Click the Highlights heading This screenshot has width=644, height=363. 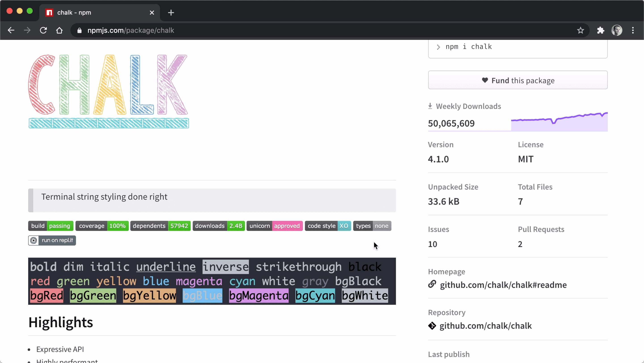point(61,322)
